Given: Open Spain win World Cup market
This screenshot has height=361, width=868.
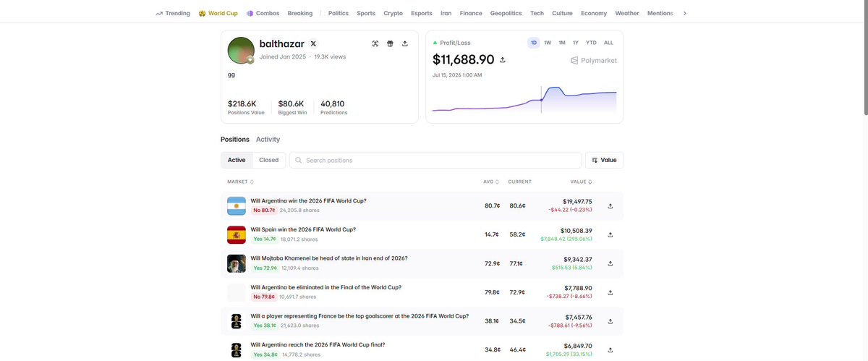Looking at the screenshot, I should 303,229.
